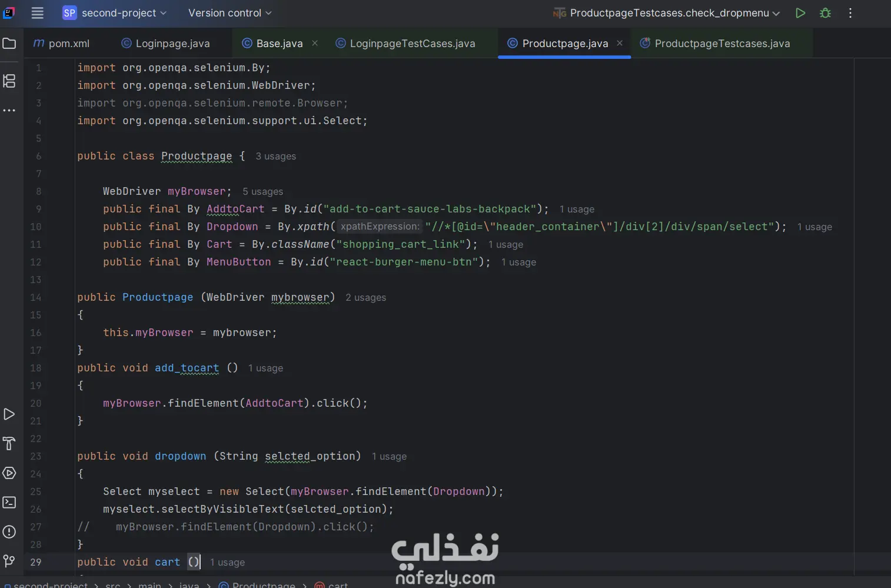Close the Productpage.java tab

click(620, 43)
